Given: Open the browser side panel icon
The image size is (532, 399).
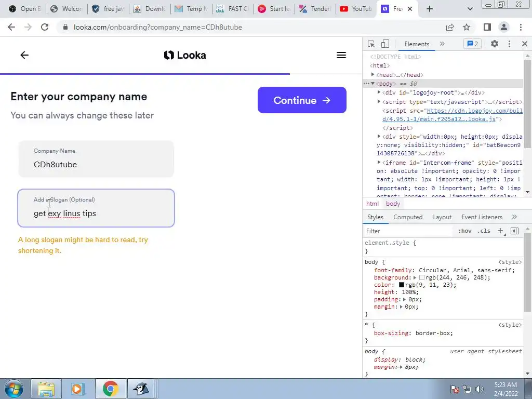Looking at the screenshot, I should point(487,27).
